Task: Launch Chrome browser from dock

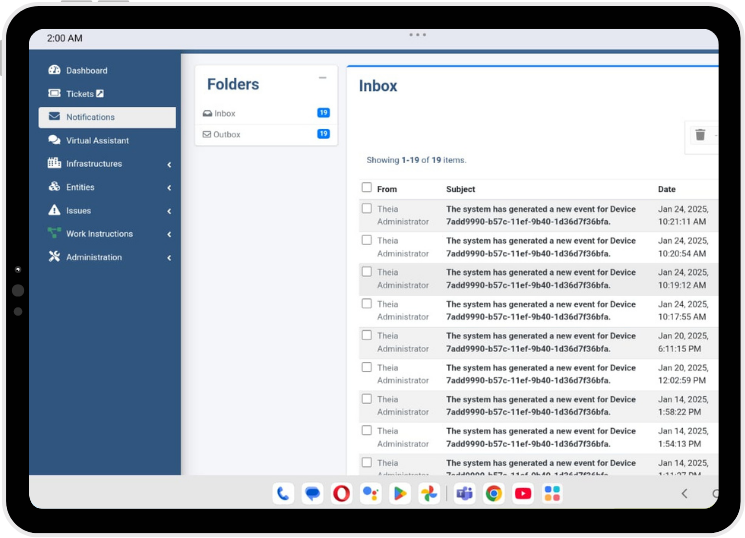Action: tap(494, 494)
